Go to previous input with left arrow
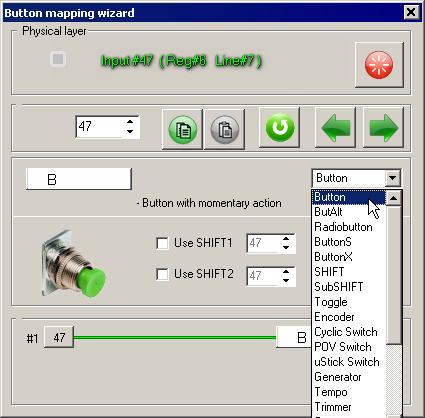Image resolution: width=425 pixels, height=418 pixels. coord(335,127)
